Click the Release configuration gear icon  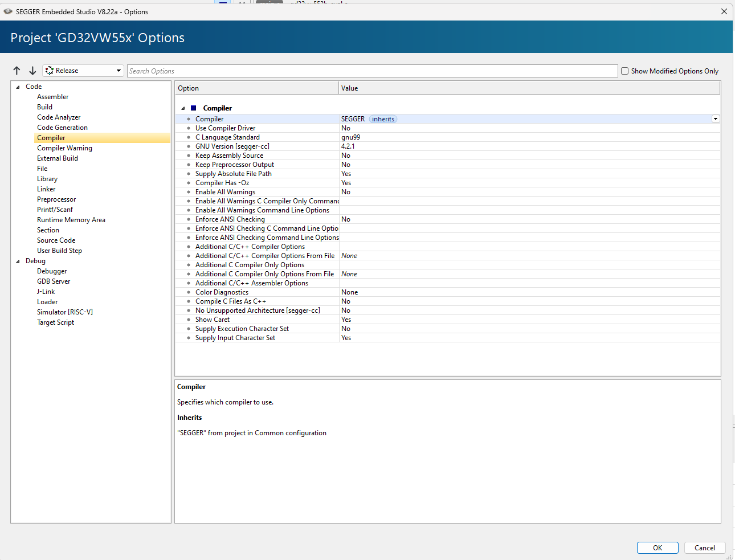[x=50, y=71]
